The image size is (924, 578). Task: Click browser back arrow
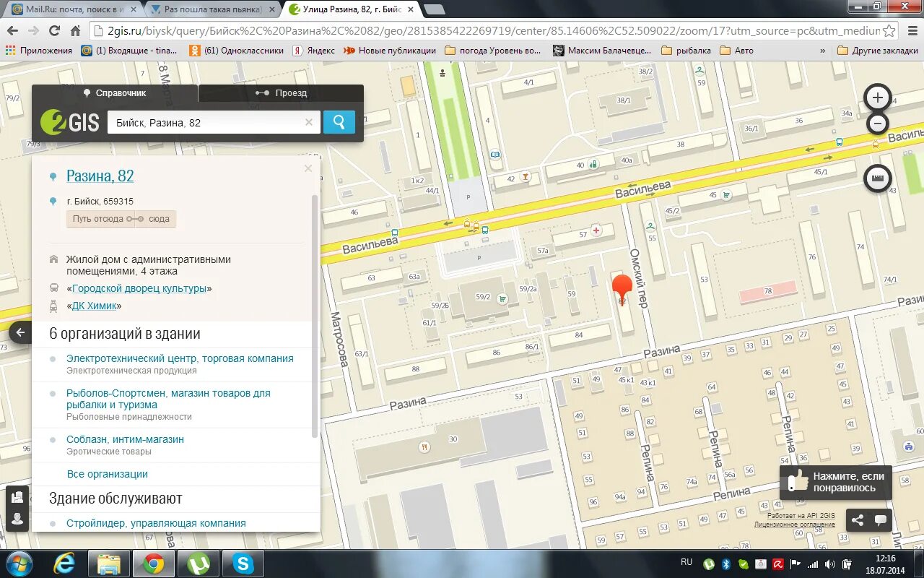[12, 30]
